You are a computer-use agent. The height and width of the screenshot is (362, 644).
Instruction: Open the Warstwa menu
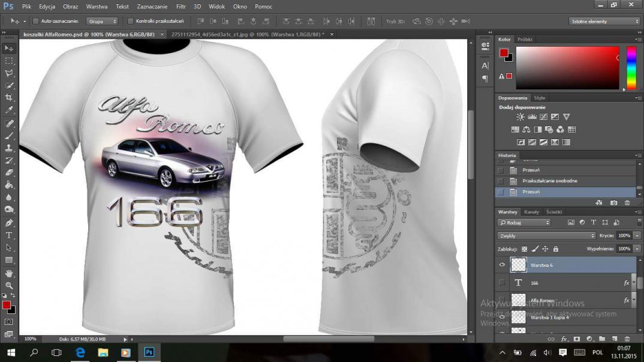click(x=97, y=7)
